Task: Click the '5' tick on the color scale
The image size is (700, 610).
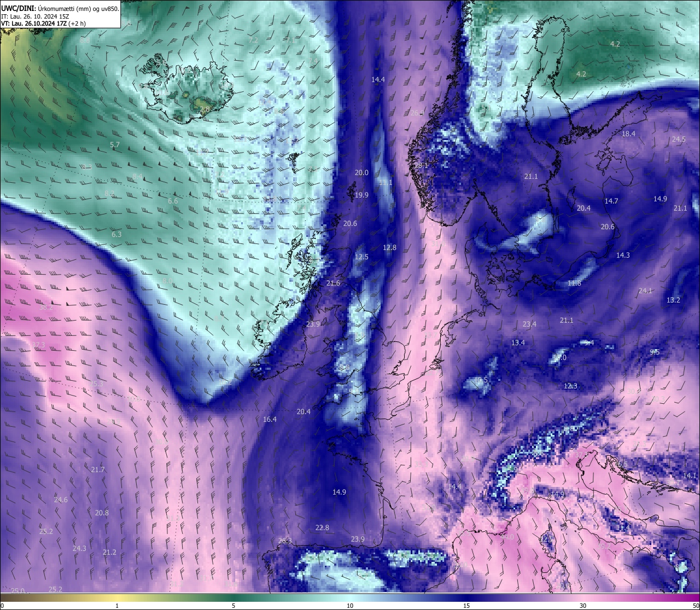Action: coord(234,606)
